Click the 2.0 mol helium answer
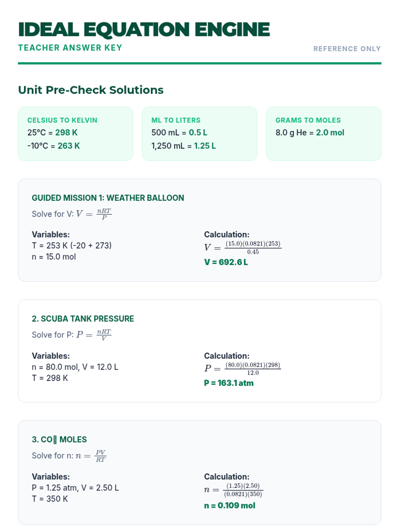This screenshot has width=399, height=532. 330,133
